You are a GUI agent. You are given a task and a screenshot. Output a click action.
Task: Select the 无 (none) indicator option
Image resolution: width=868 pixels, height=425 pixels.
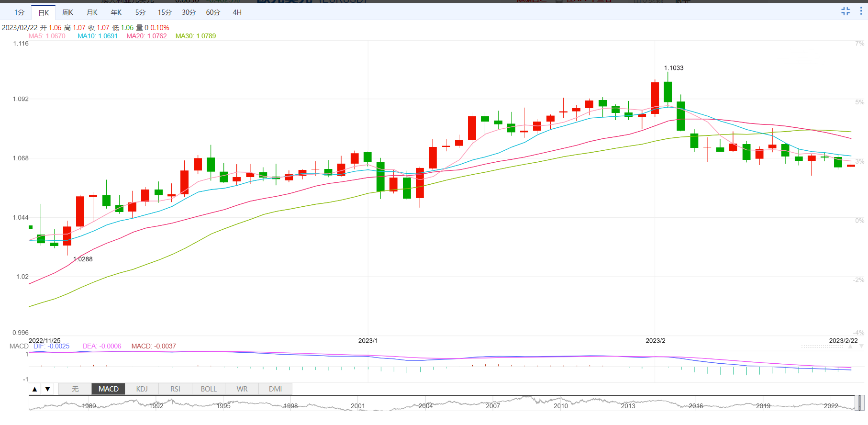point(75,389)
